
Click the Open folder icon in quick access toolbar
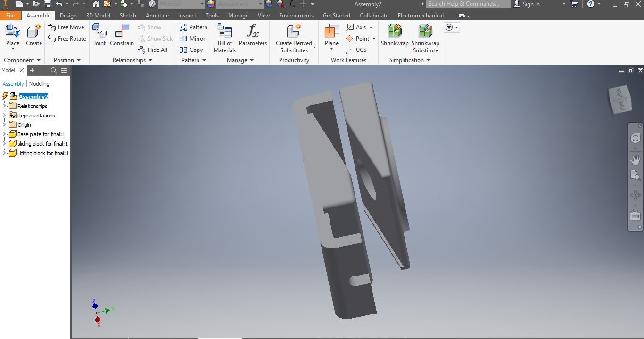[x=36, y=4]
